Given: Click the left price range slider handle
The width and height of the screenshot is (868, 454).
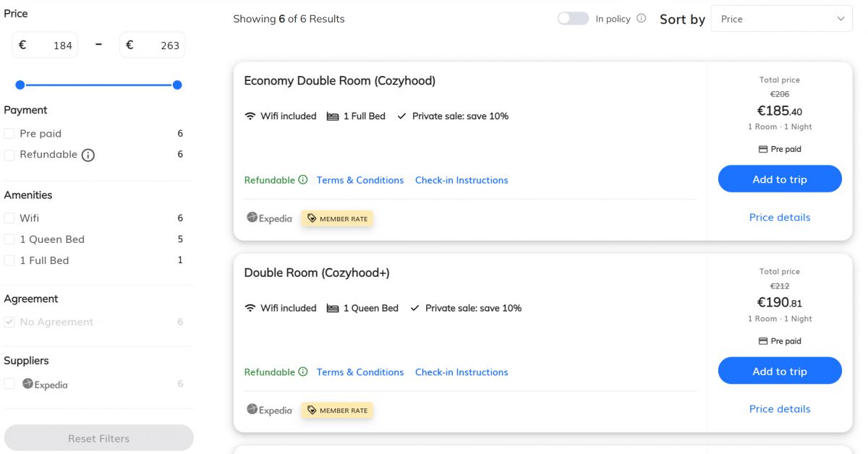Looking at the screenshot, I should click(20, 85).
